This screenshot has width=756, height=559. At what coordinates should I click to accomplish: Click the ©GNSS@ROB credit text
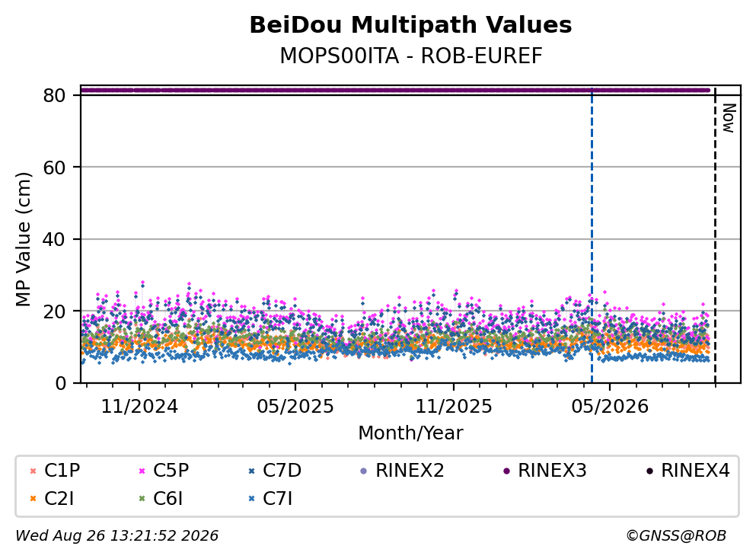tap(676, 535)
